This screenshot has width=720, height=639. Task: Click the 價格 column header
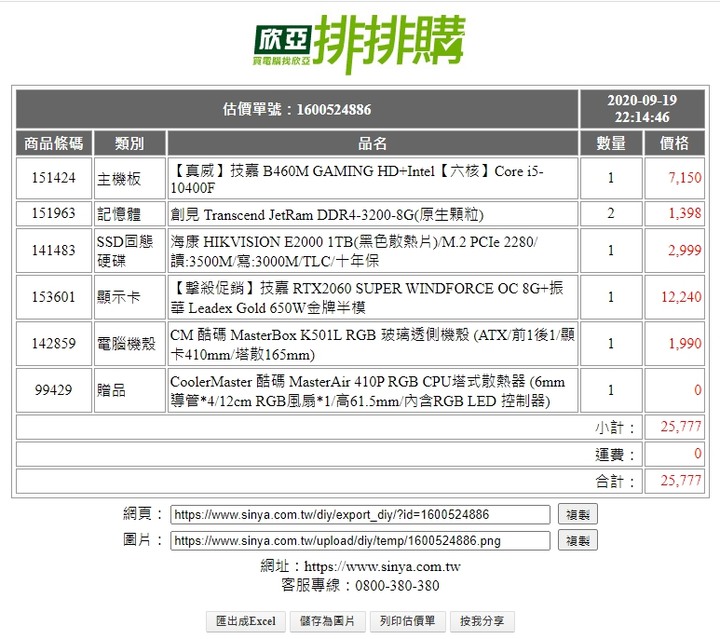pos(674,143)
